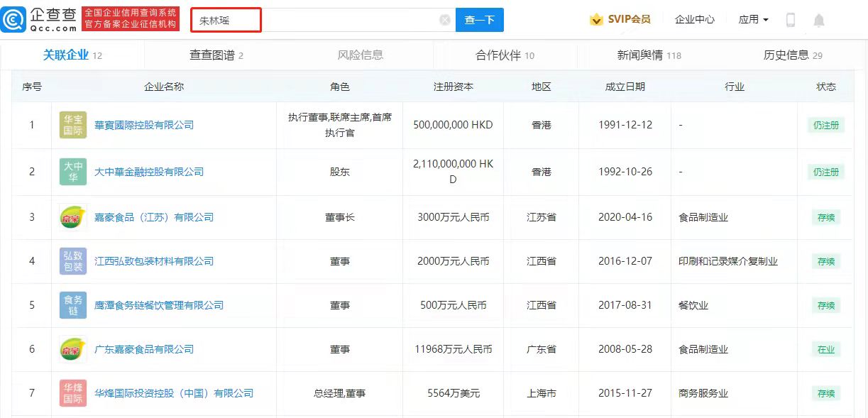The image size is (868, 418).
Task: Open 華寶國際控股有限公司 company link
Action: (x=144, y=125)
